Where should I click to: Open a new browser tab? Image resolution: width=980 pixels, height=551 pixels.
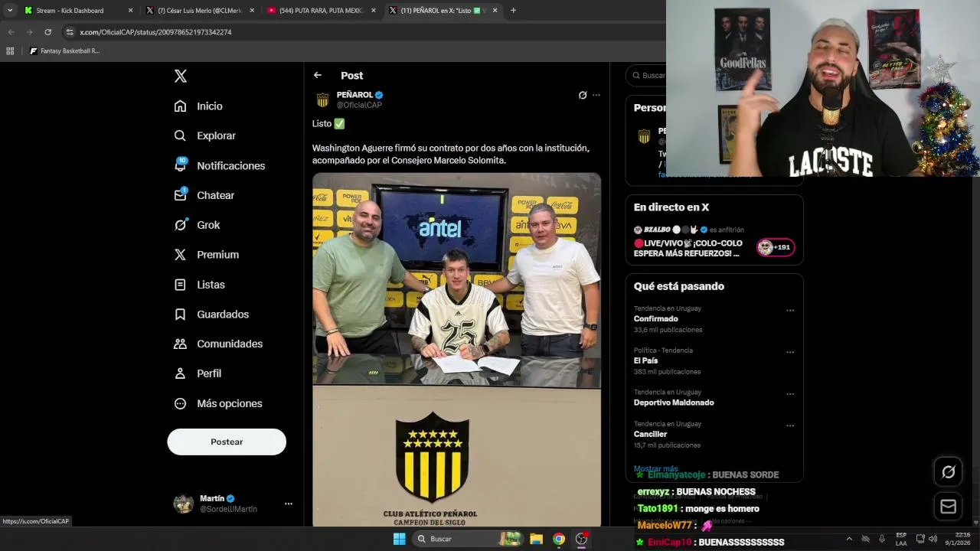(513, 11)
